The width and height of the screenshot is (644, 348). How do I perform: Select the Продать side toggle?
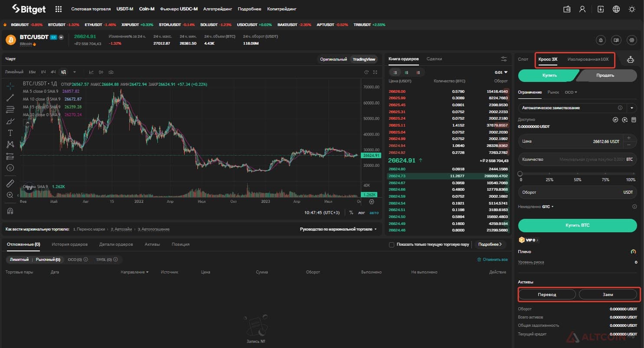(x=605, y=75)
